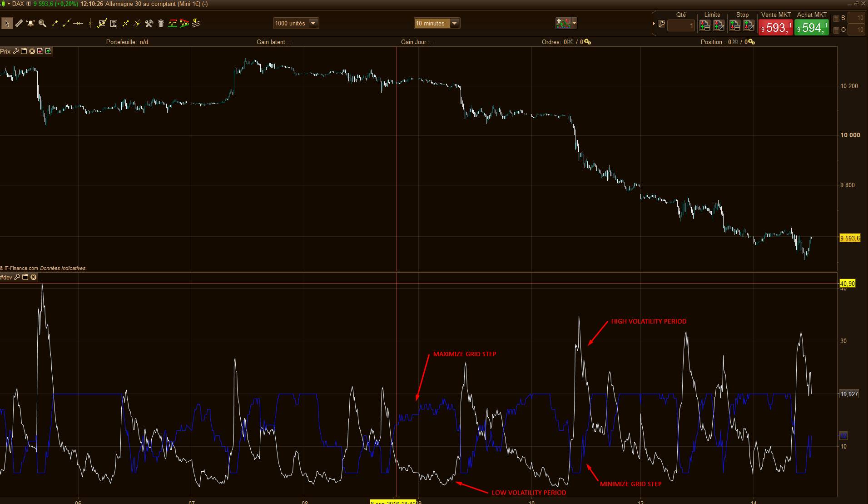Click the S stop value field
Viewport: 868px width, 504px height.
pyautogui.click(x=856, y=18)
